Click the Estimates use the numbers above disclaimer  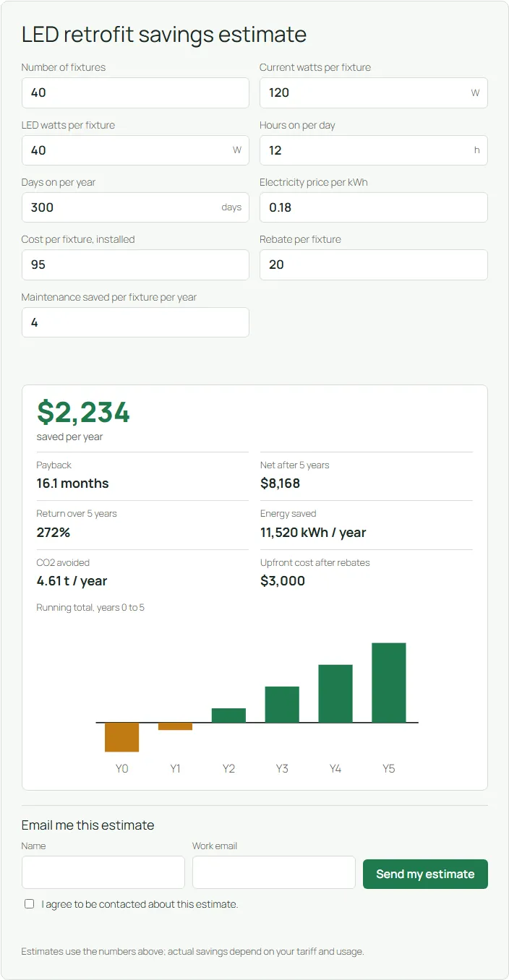(192, 952)
